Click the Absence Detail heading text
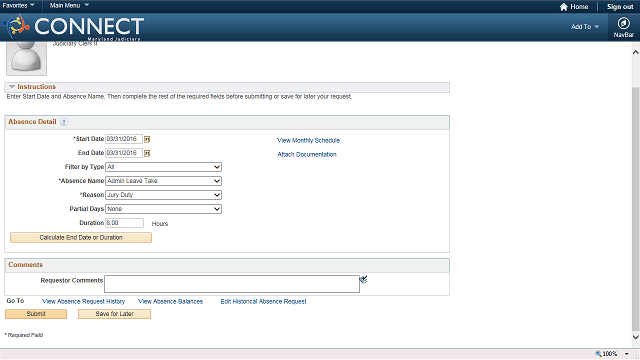This screenshot has width=640, height=360. 32,122
